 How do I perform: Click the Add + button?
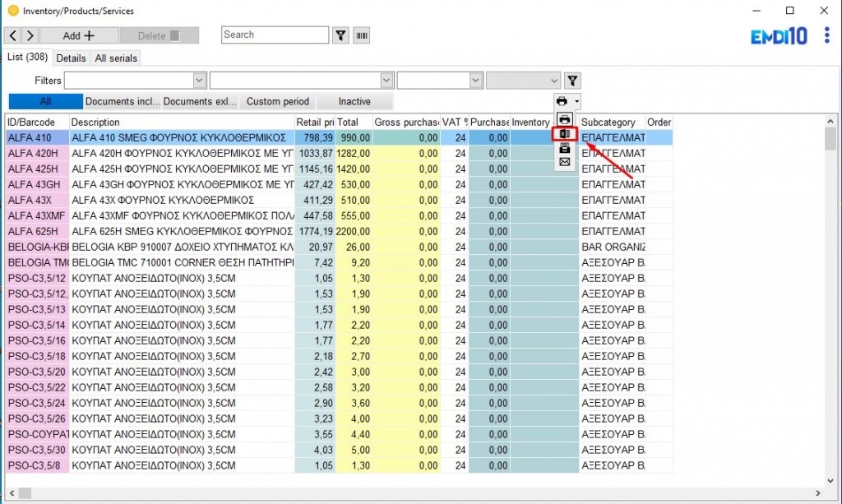click(x=79, y=35)
